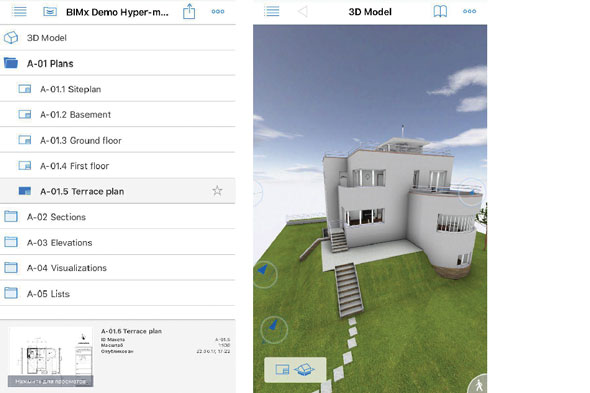Switch to the 2D layout view button
This screenshot has height=393, width=590.
(282, 370)
